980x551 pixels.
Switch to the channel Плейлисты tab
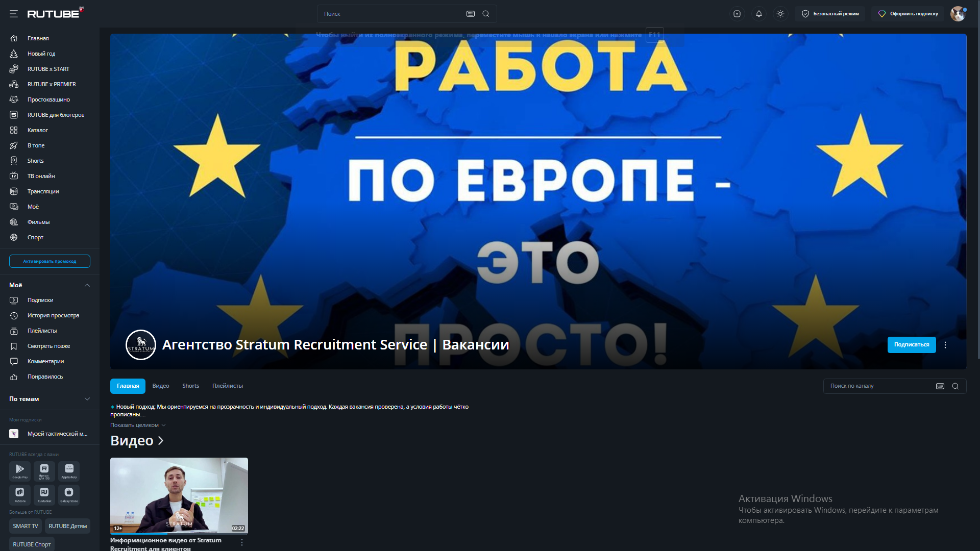228,386
